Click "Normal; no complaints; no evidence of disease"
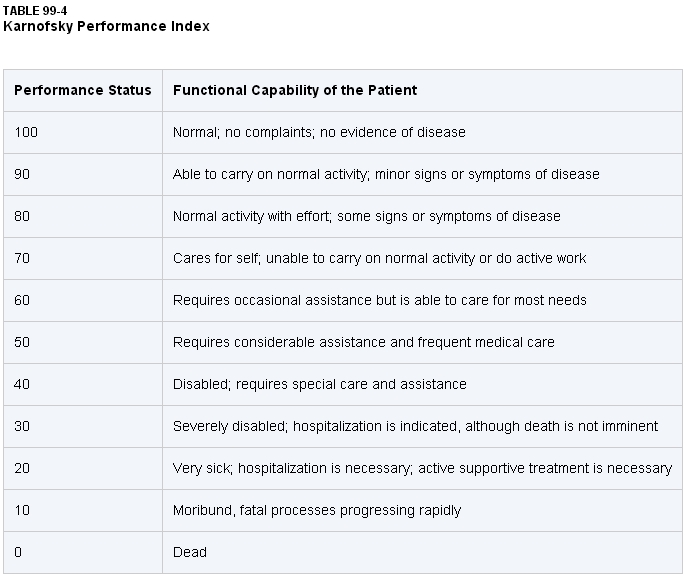Image resolution: width=686 pixels, height=578 pixels. [319, 132]
